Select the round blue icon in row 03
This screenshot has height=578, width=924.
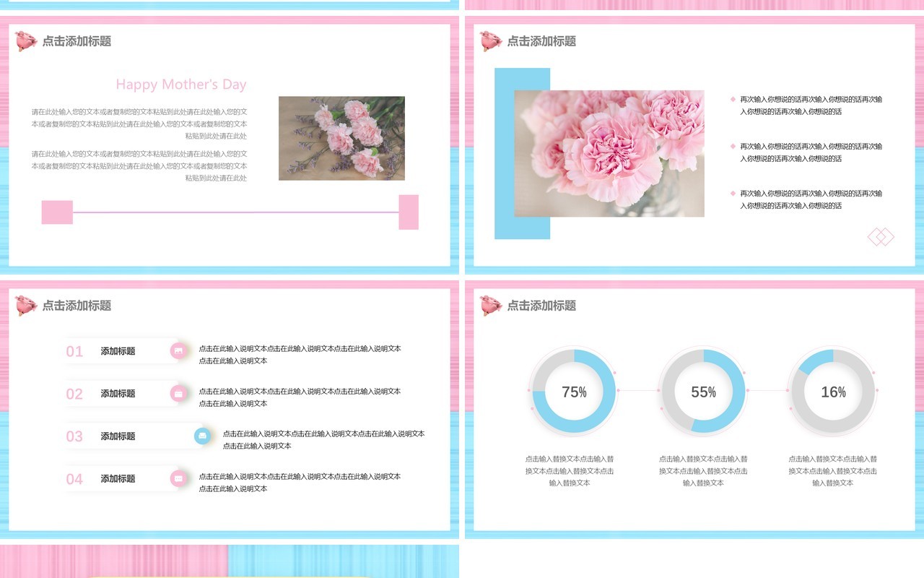(x=203, y=436)
